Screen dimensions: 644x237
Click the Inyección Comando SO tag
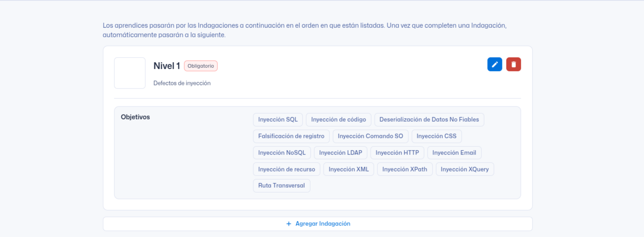coord(370,136)
